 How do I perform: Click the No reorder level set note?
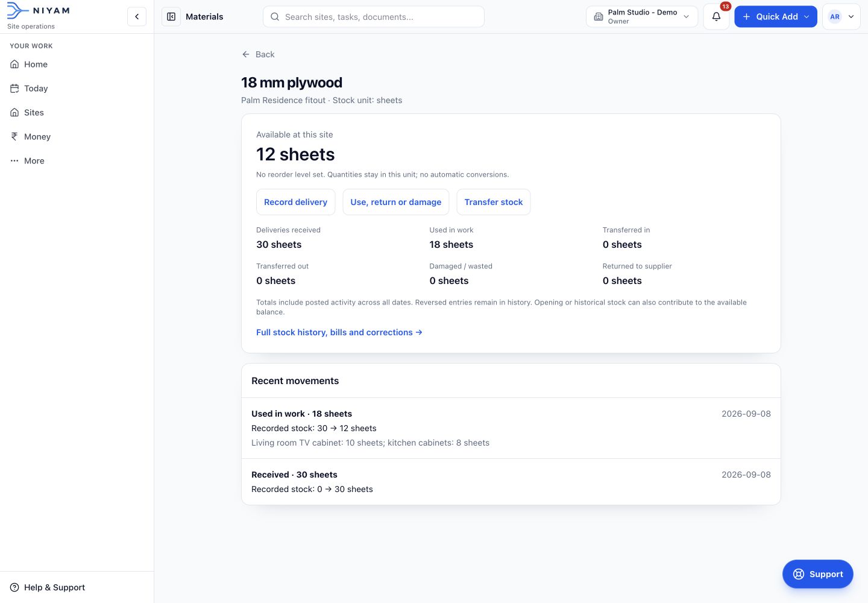click(x=382, y=174)
